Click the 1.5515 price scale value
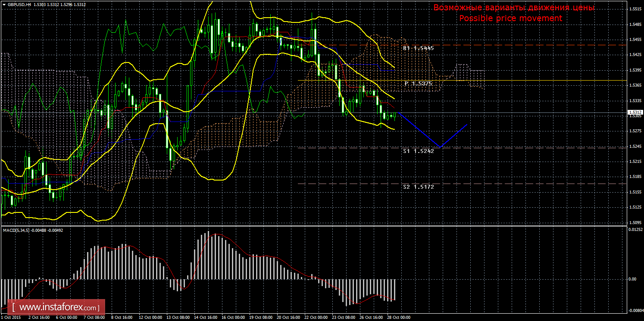The height and width of the screenshot is (321, 644). pos(635,9)
